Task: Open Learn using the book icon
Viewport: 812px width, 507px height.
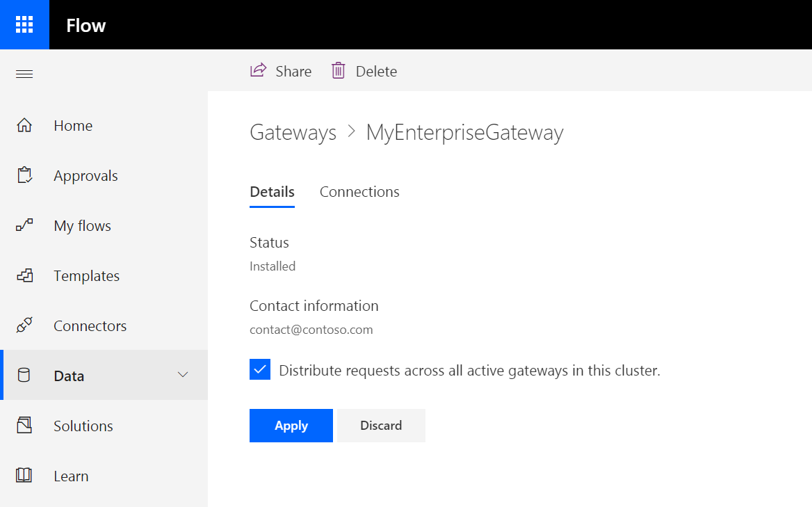Action: (x=24, y=475)
